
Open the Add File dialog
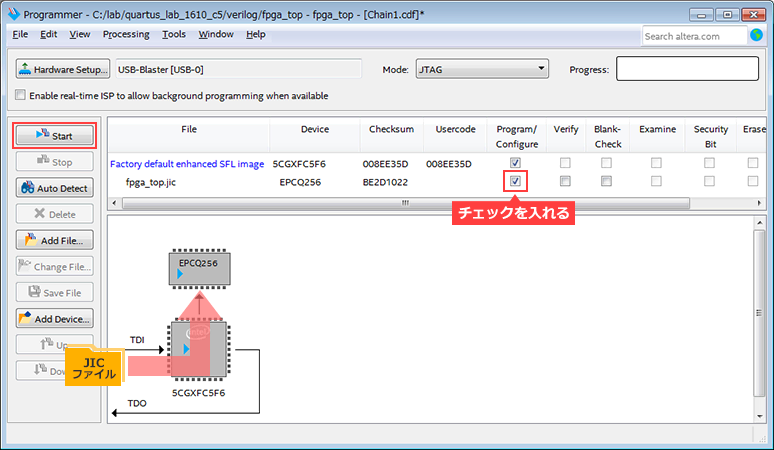tap(55, 240)
